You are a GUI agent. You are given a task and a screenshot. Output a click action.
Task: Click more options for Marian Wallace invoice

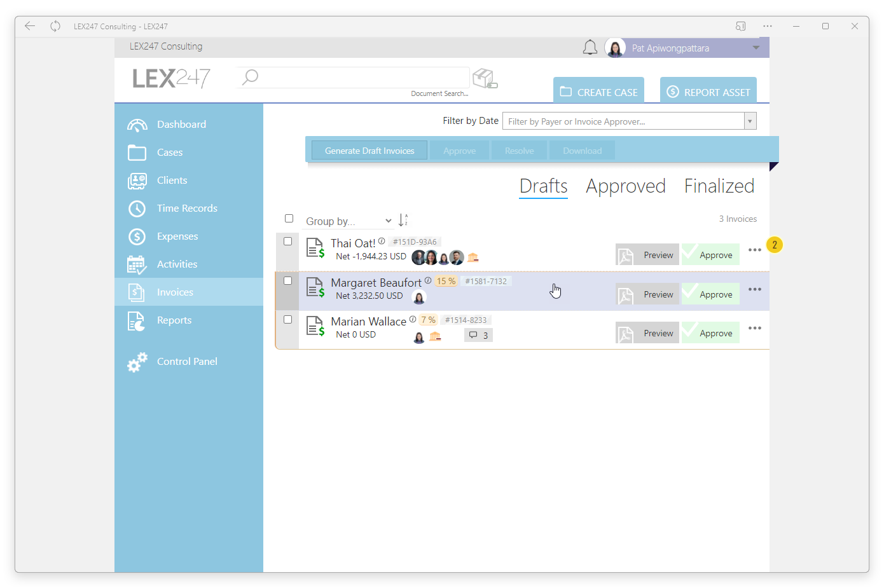click(x=755, y=328)
